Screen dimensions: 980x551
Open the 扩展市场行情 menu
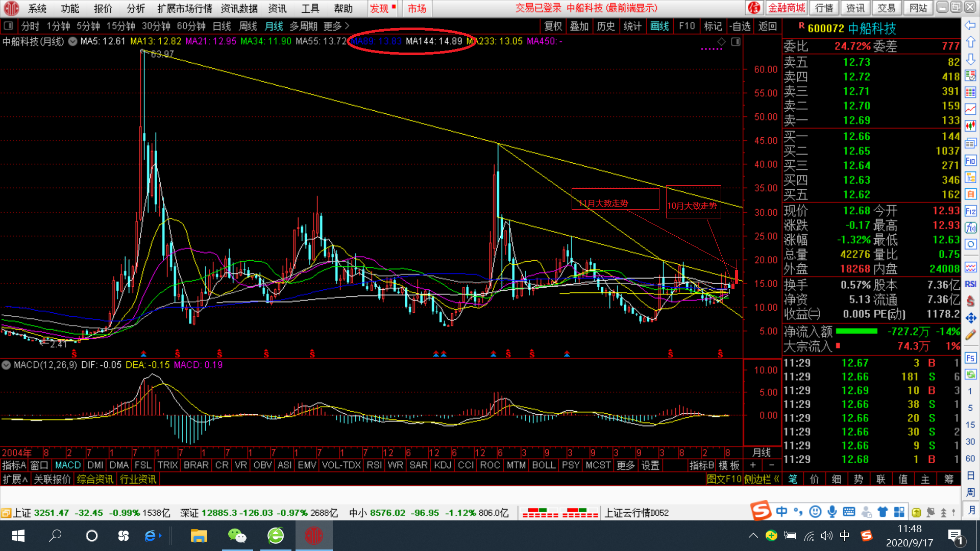185,8
